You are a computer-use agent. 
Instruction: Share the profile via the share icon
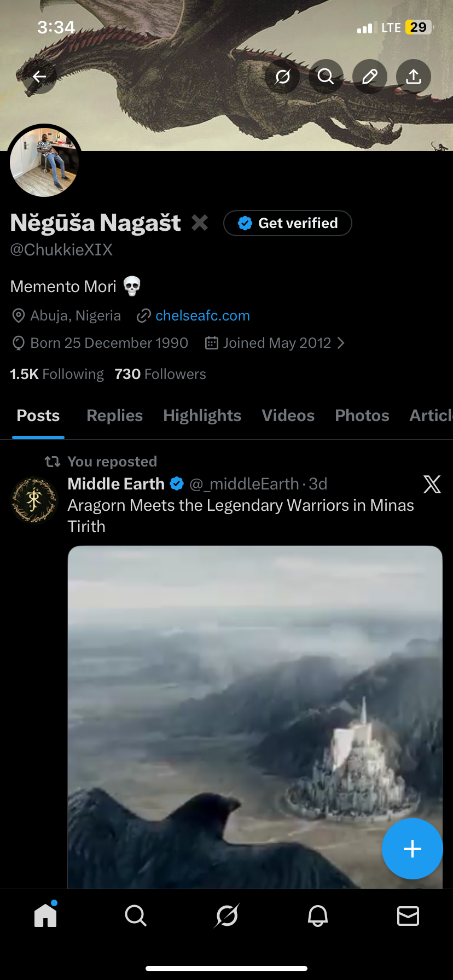[414, 77]
